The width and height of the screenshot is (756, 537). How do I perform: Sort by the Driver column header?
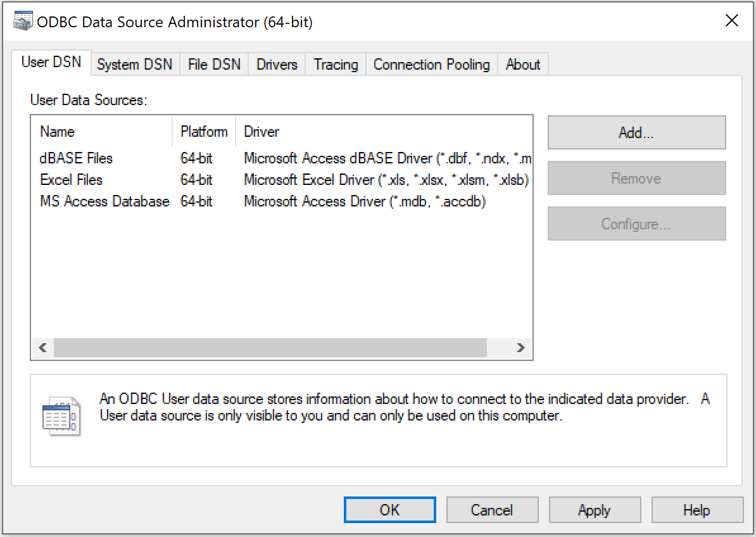click(x=261, y=132)
